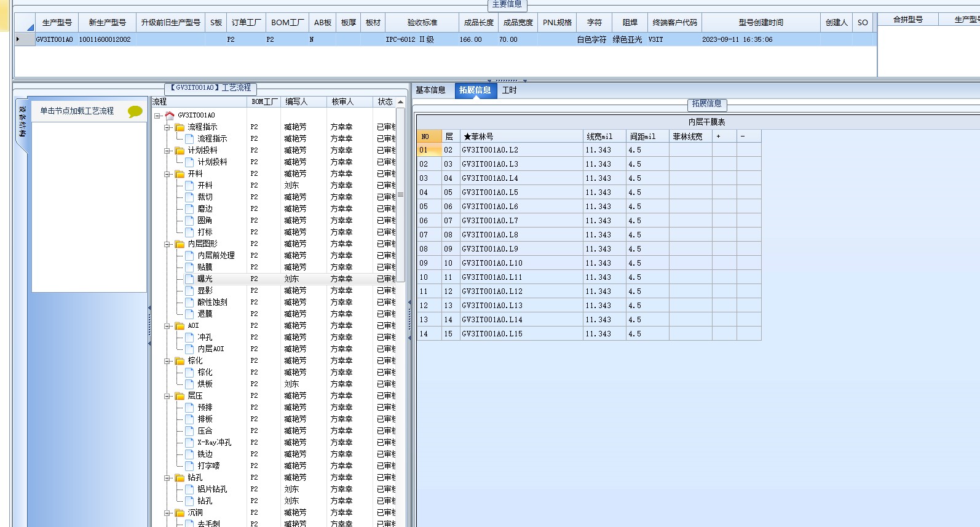Click the 绿色亚光 solder mask cell

click(x=628, y=39)
